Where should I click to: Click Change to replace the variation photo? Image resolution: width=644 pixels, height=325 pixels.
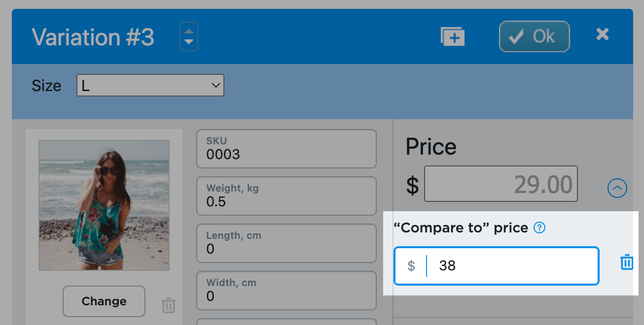(104, 301)
